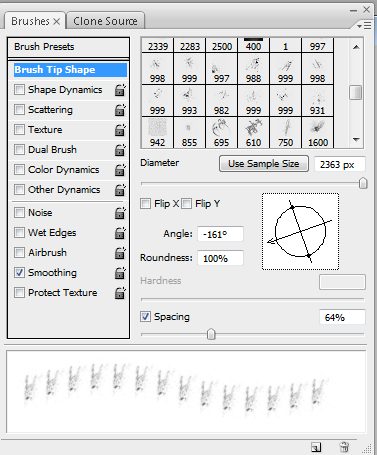Enable the Protect Texture checkbox
This screenshot has width=377, height=455.
(x=19, y=293)
